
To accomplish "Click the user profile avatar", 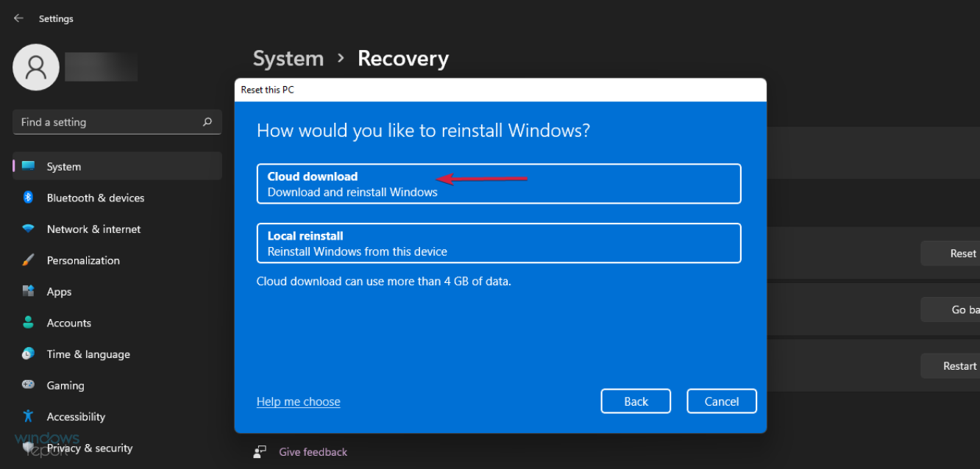I will click(x=35, y=66).
